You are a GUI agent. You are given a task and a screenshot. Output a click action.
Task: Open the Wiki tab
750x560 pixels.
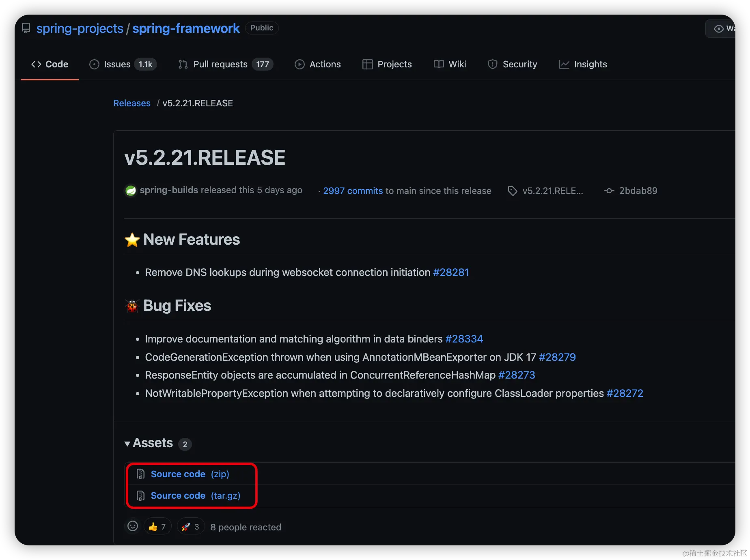tap(450, 64)
